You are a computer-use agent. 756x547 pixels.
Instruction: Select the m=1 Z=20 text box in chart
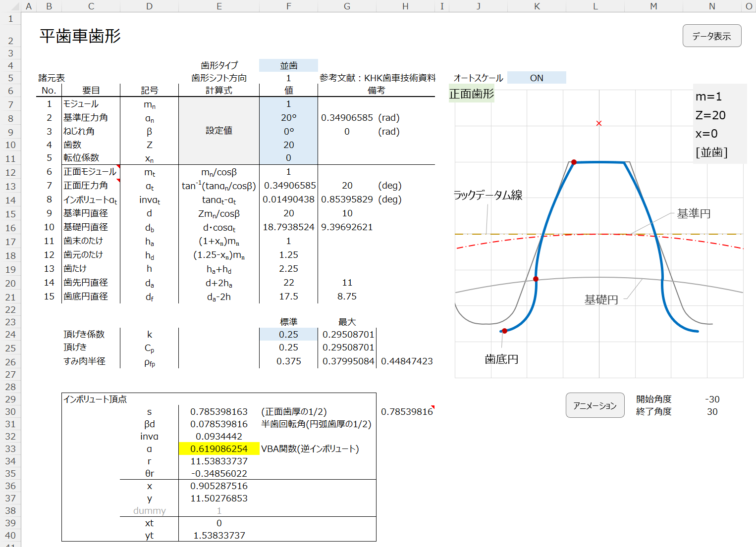719,124
